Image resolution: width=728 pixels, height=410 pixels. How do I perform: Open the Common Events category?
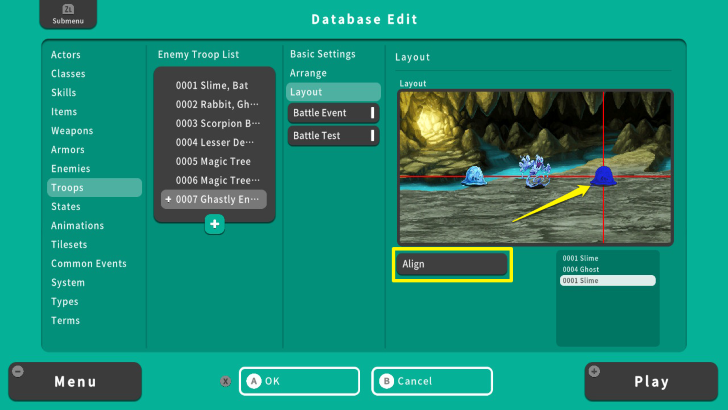point(89,264)
